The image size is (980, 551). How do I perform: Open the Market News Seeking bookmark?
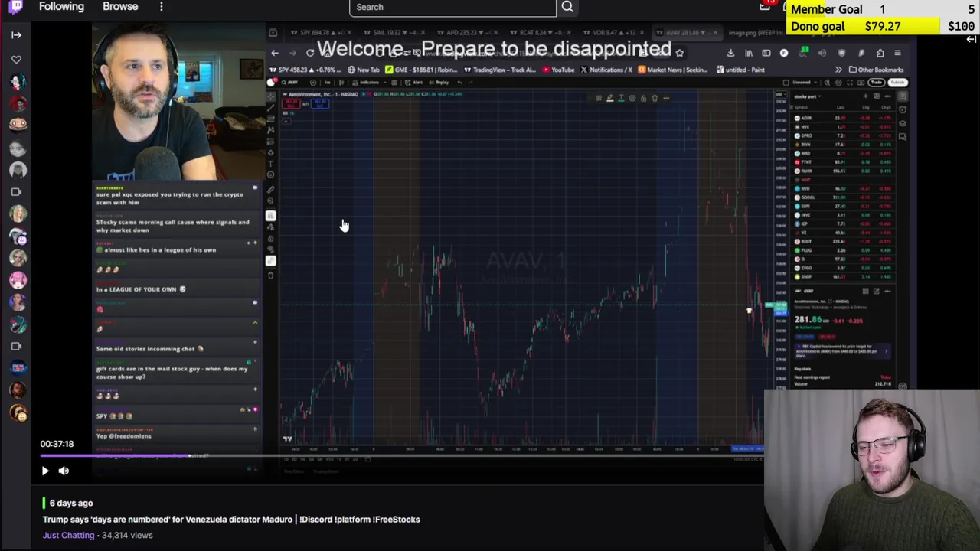click(673, 70)
